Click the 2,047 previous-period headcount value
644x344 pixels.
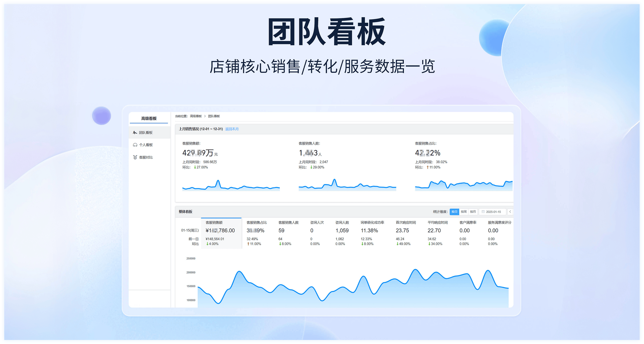pyautogui.click(x=324, y=162)
